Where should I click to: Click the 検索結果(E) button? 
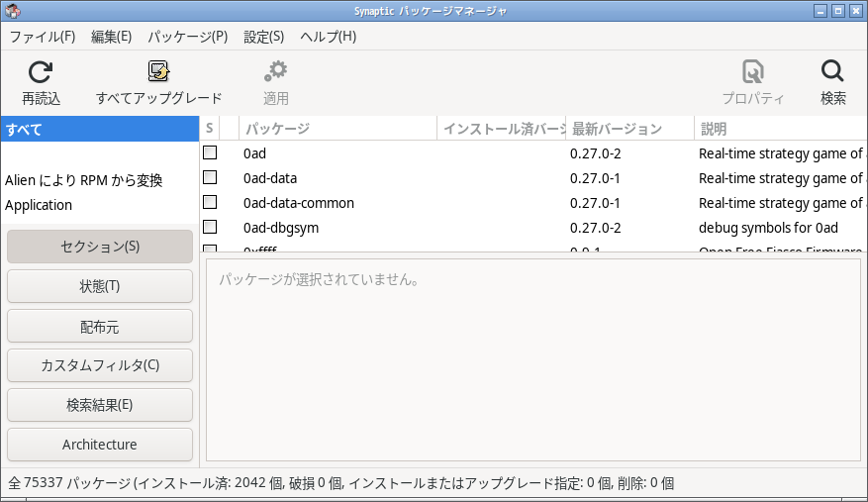pos(100,405)
